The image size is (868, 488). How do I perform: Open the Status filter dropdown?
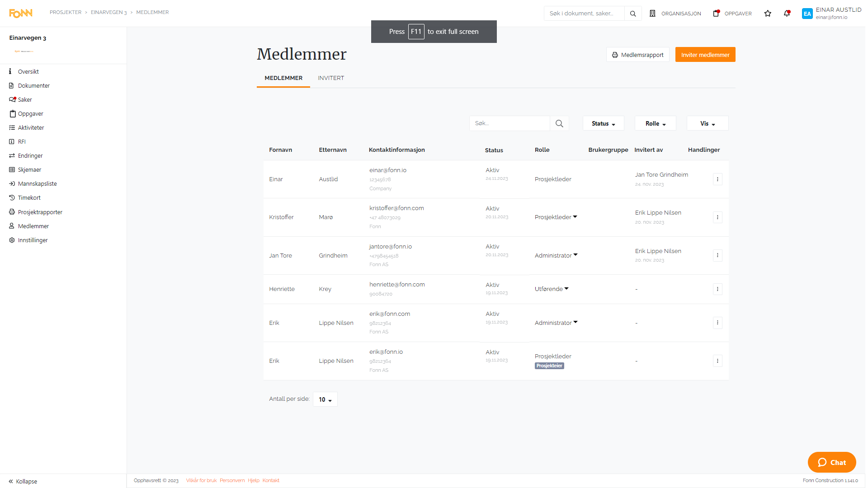pyautogui.click(x=602, y=123)
